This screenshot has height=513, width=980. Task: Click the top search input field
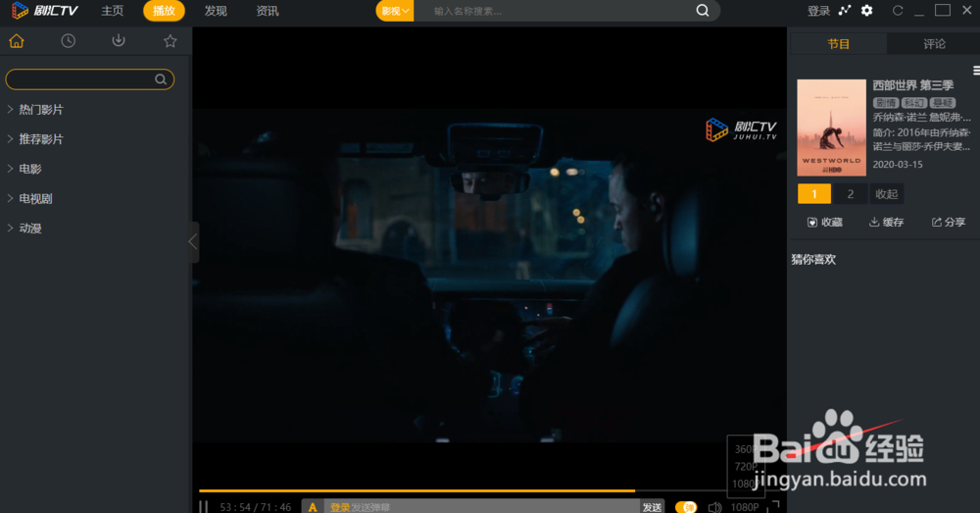tap(557, 11)
